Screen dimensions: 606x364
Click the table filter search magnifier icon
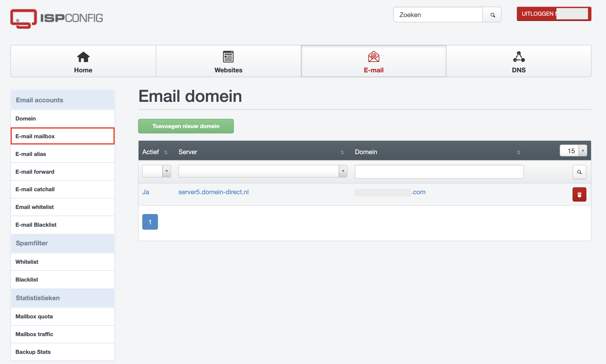(579, 172)
